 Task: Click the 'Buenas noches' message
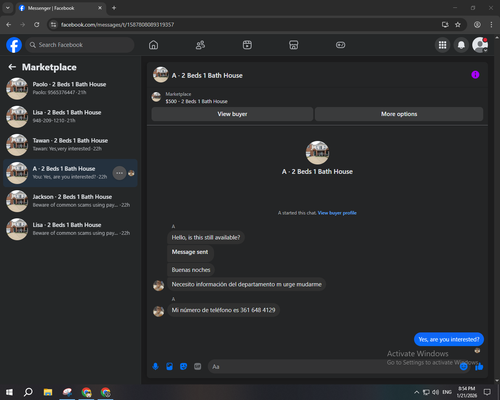[x=191, y=270]
